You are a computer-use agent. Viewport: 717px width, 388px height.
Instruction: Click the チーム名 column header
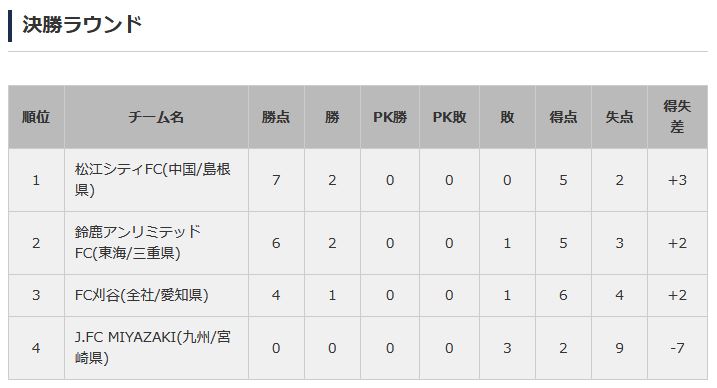(x=156, y=117)
